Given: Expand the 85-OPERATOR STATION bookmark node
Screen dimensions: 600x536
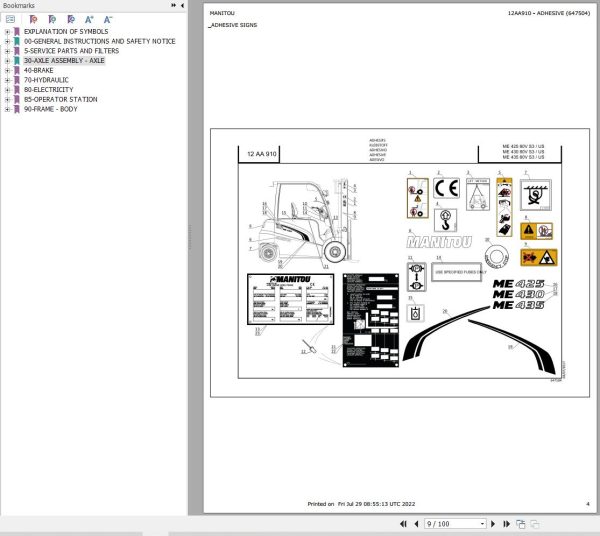Looking at the screenshot, I should (x=7, y=99).
